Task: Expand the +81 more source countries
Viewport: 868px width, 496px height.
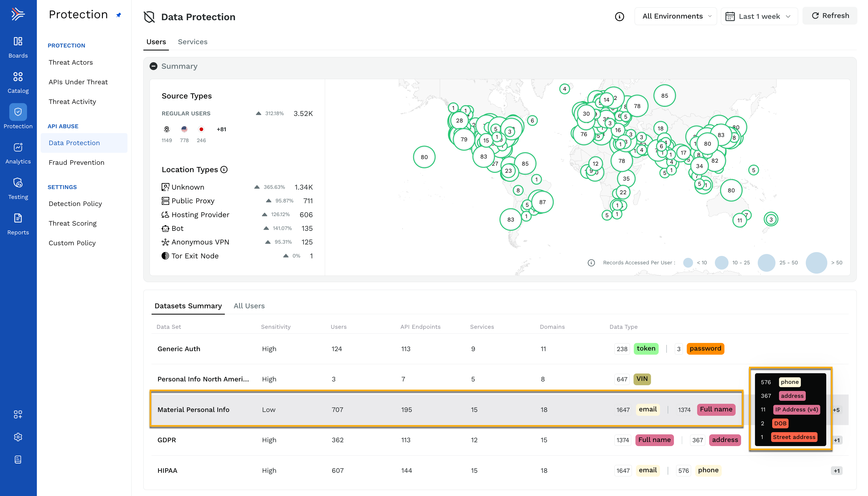Action: (222, 129)
